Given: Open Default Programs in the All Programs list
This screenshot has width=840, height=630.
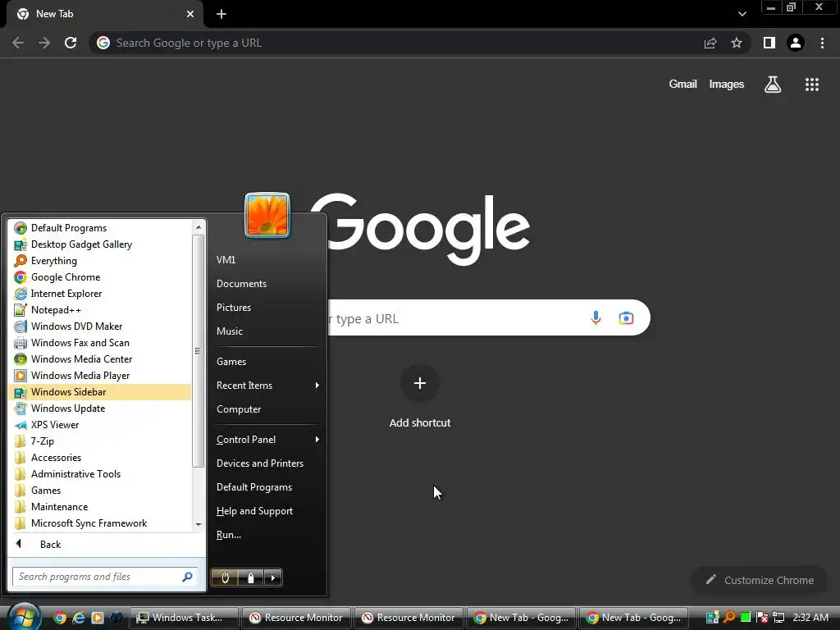Looking at the screenshot, I should [x=100, y=228].
